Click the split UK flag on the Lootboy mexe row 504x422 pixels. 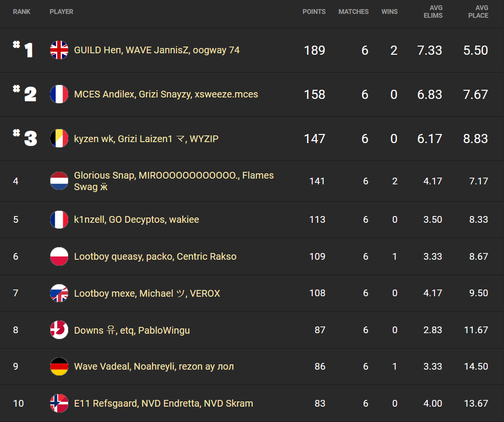click(x=59, y=293)
